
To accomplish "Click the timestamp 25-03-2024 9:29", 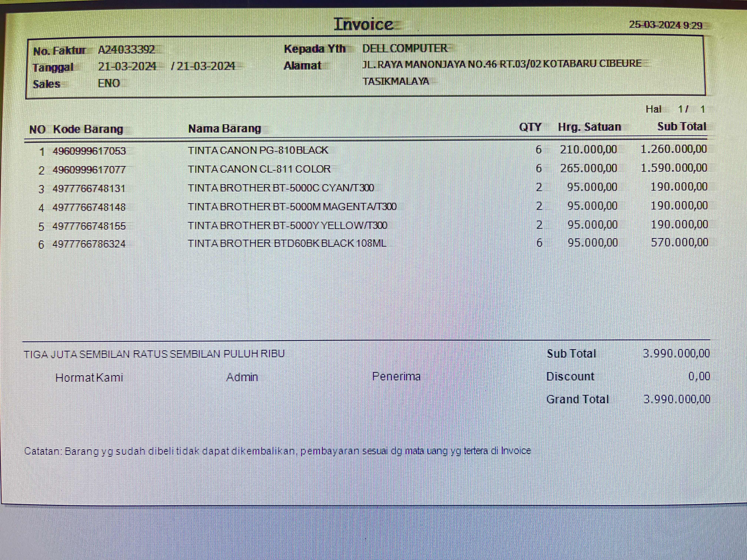I will pos(665,25).
